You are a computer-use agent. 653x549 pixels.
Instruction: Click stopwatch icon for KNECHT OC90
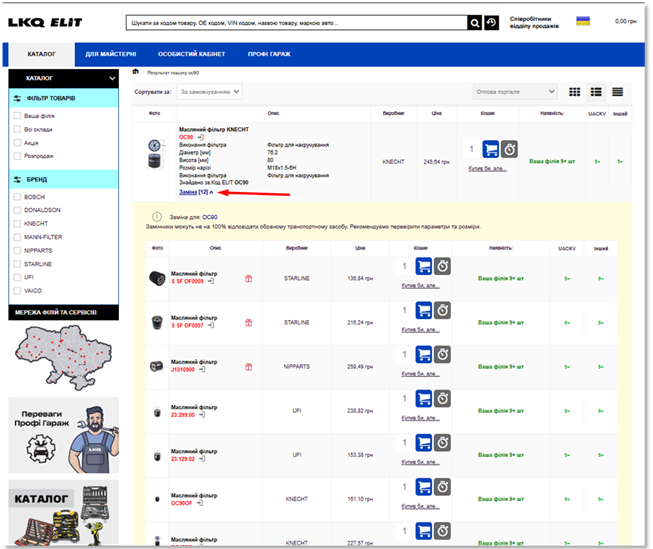click(x=509, y=149)
